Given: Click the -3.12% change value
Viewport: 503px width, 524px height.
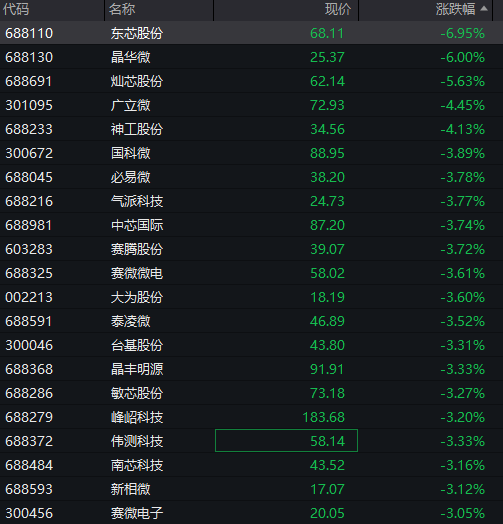Looking at the screenshot, I should 462,490.
